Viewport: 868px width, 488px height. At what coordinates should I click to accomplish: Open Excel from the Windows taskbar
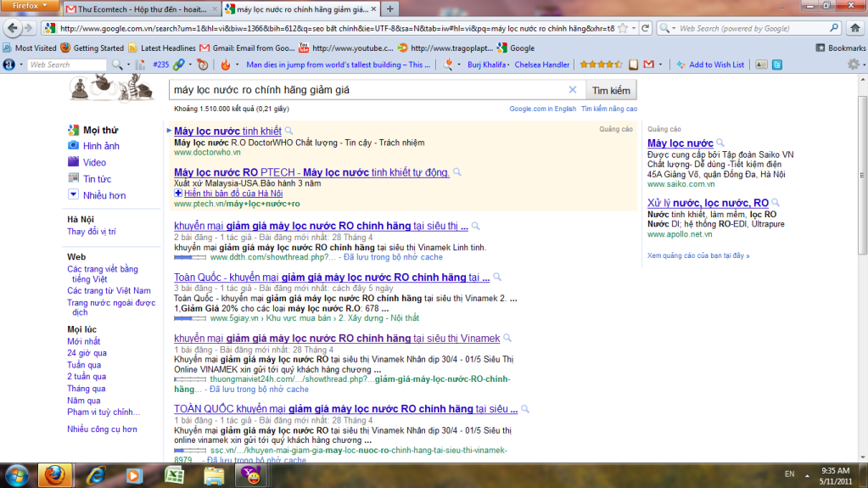tap(175, 476)
